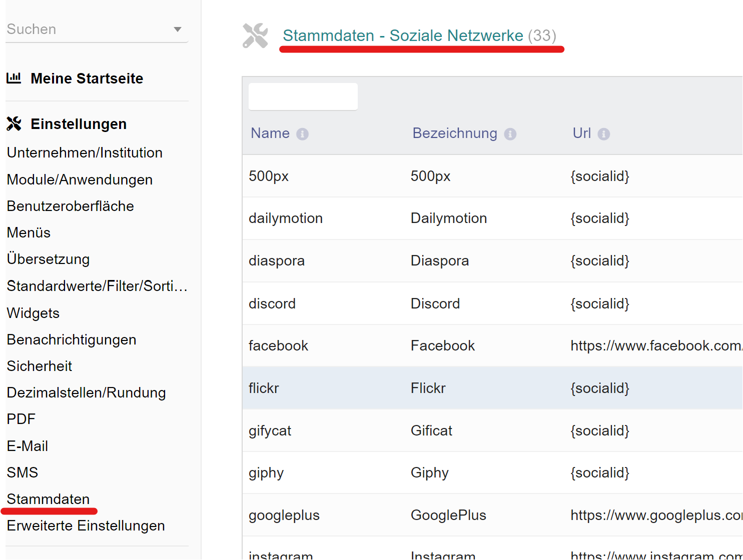743x560 pixels.
Task: Click the Stammdaten - Soziale Netzwerke heading link
Action: click(x=403, y=35)
